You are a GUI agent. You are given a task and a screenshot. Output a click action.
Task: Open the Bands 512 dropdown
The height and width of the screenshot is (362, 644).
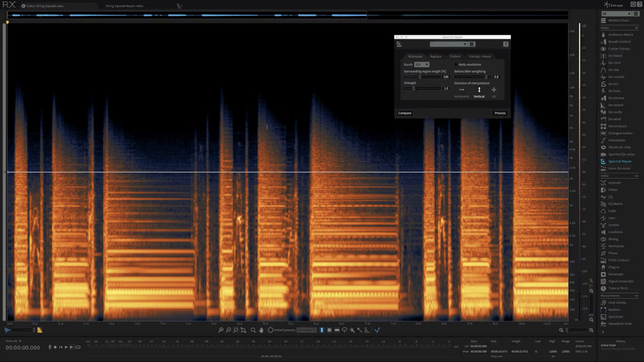tap(421, 65)
